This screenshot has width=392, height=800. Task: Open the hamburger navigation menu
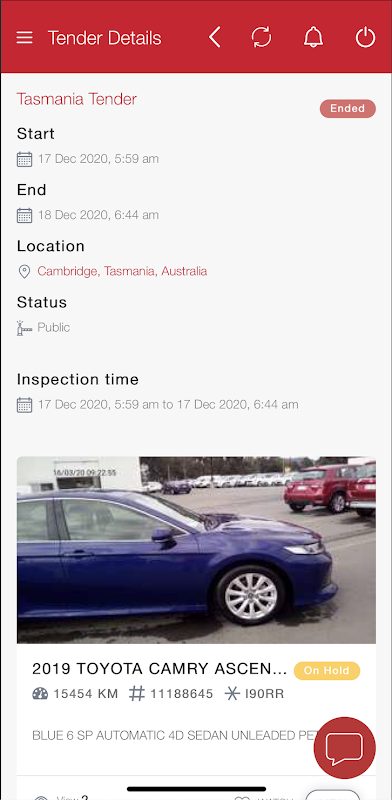(x=24, y=38)
